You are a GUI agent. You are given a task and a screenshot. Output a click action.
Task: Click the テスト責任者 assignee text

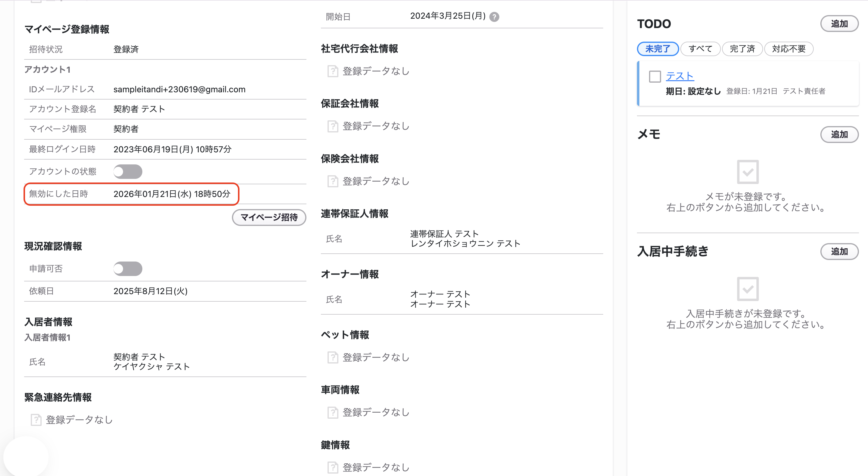(x=804, y=91)
